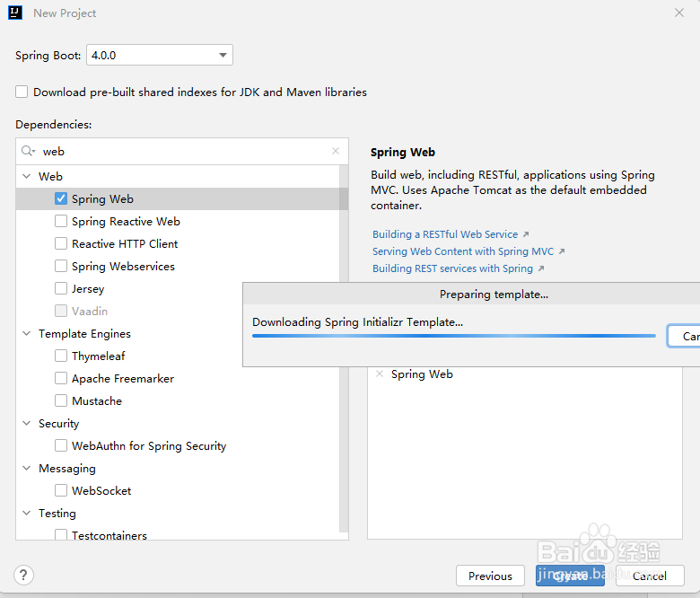Open the help question mark button
This screenshot has height=598, width=700.
pos(24,576)
